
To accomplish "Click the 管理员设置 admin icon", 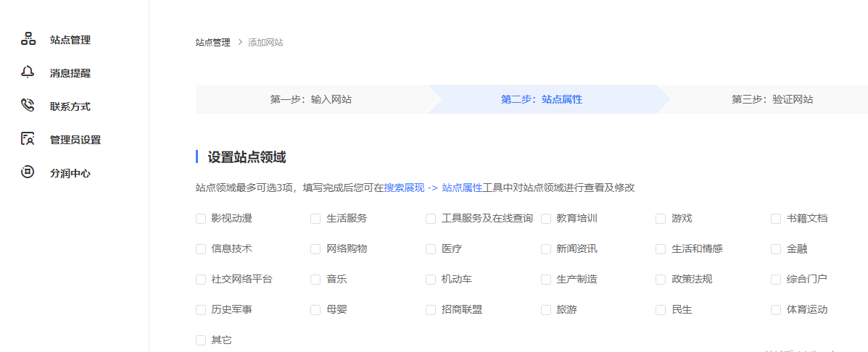I will 28,139.
